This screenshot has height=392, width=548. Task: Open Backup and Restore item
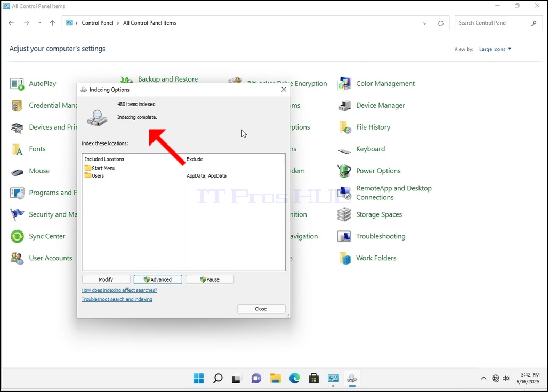(x=168, y=79)
